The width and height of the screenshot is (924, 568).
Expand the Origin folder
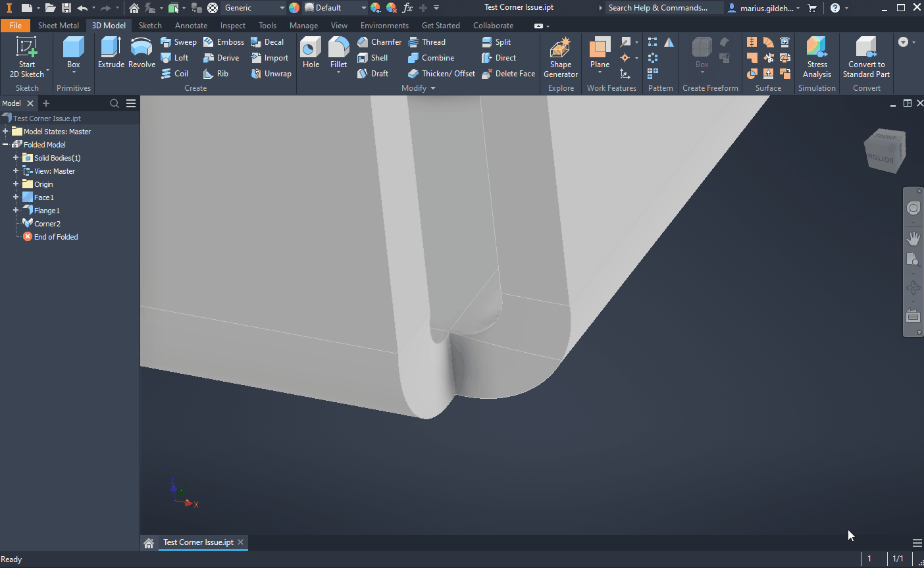[16, 184]
